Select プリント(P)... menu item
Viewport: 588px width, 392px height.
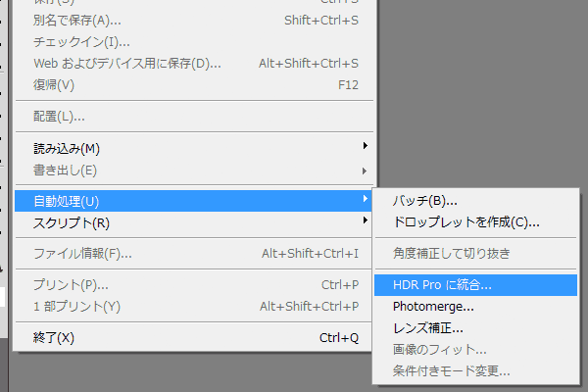[x=194, y=285]
